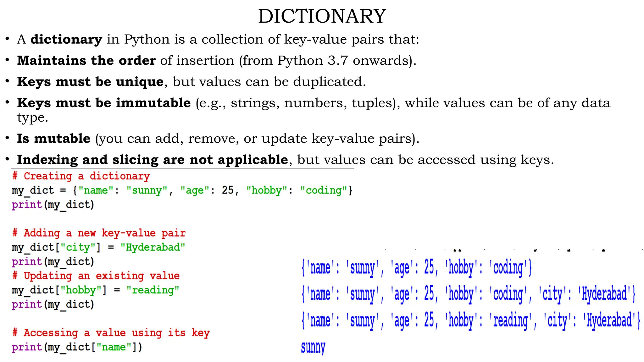This screenshot has width=644, height=362.
Task: Click the '# Accessing a value using its key' comment
Action: tap(111, 333)
